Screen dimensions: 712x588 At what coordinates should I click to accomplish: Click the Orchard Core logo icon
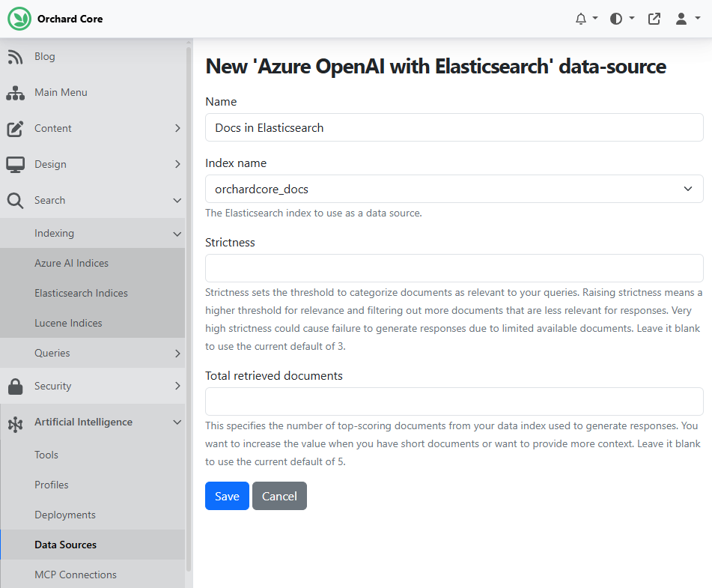coord(19,19)
